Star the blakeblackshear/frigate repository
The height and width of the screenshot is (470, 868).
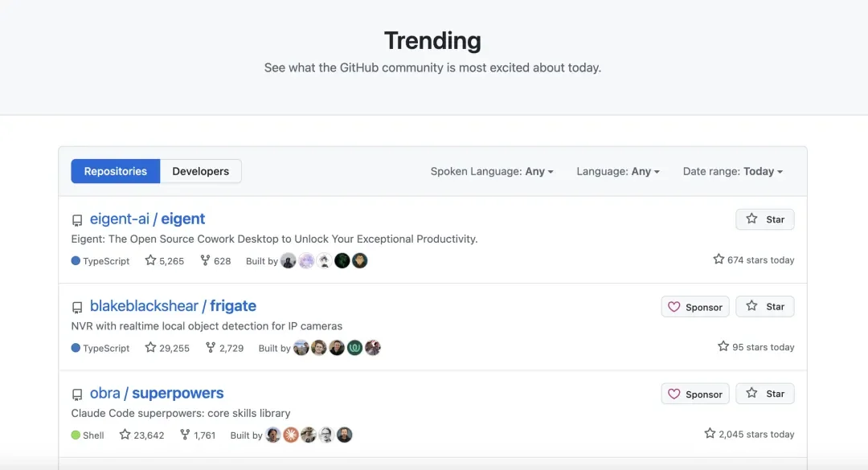[764, 306]
